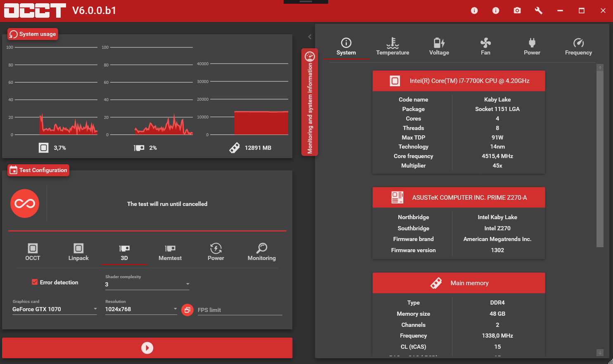Image resolution: width=613 pixels, height=364 pixels.
Task: Start the test with the play button
Action: point(147,348)
